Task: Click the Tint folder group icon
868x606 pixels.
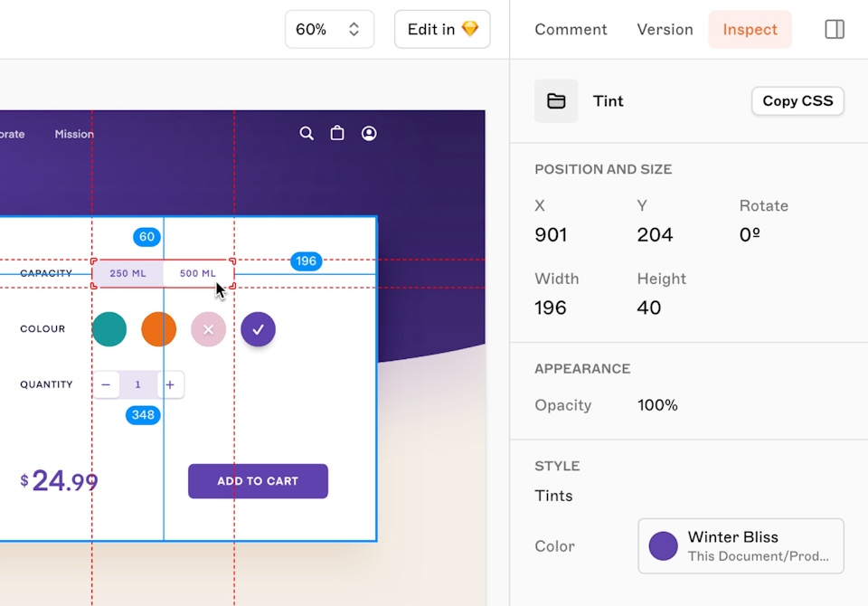Action: 556,100
